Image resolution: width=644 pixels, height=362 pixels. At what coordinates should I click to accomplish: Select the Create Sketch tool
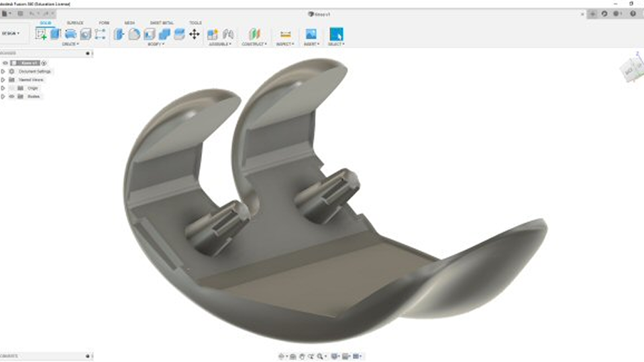pyautogui.click(x=41, y=34)
